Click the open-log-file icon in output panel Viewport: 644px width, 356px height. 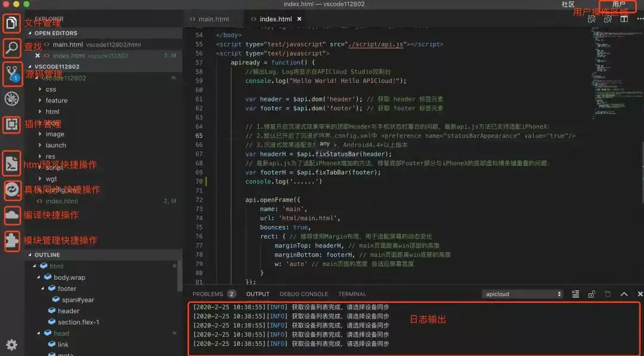click(x=608, y=294)
